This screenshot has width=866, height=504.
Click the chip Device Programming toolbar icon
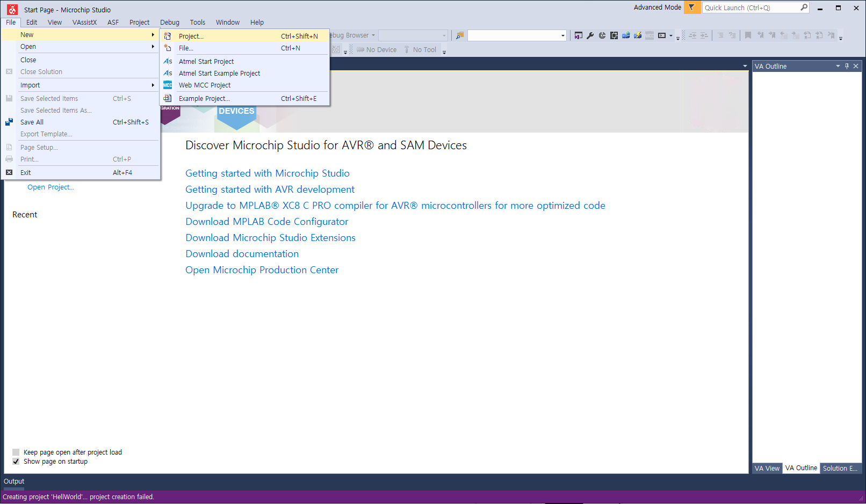coord(614,35)
